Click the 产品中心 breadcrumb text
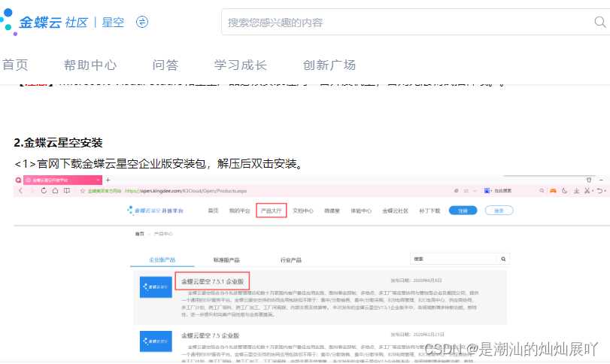610x364 pixels. (x=163, y=234)
